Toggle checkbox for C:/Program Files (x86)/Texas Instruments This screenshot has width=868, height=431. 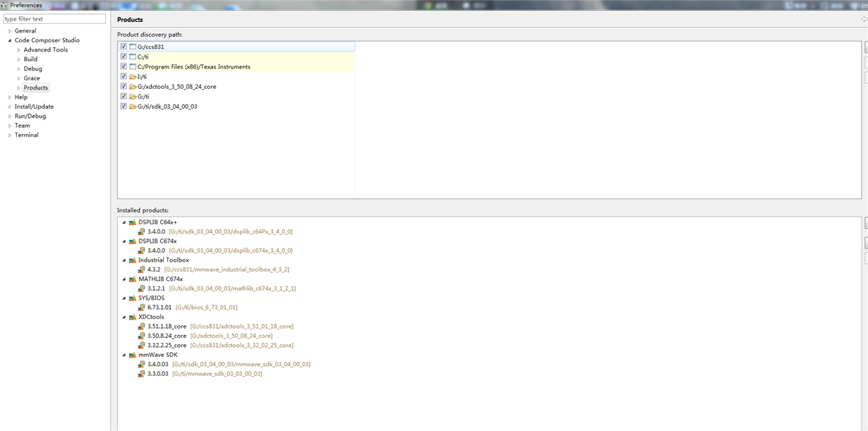tap(123, 67)
